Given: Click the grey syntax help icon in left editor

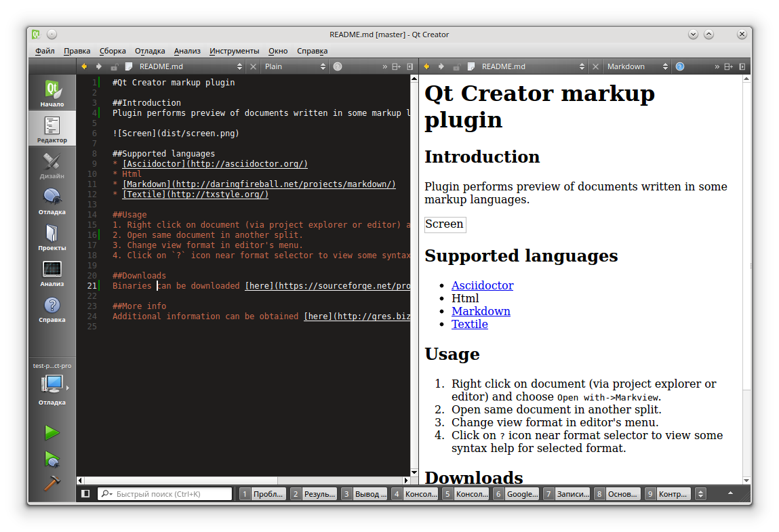Looking at the screenshot, I should coord(338,66).
